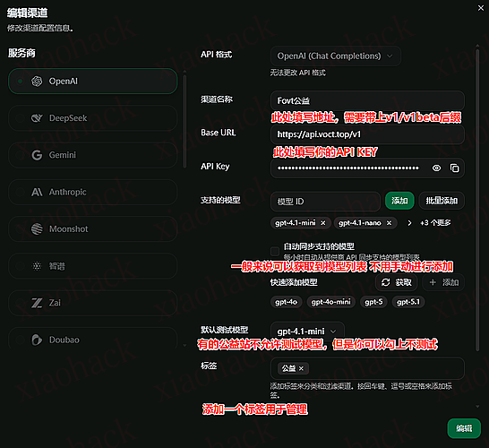
Task: Click the 批量添加 button
Action: (442, 201)
